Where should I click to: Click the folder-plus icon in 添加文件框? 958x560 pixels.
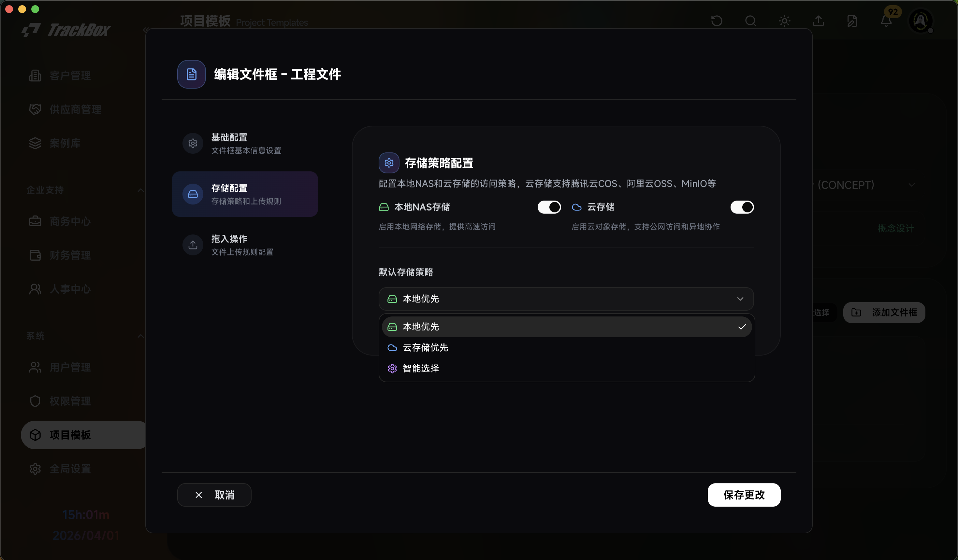856,313
